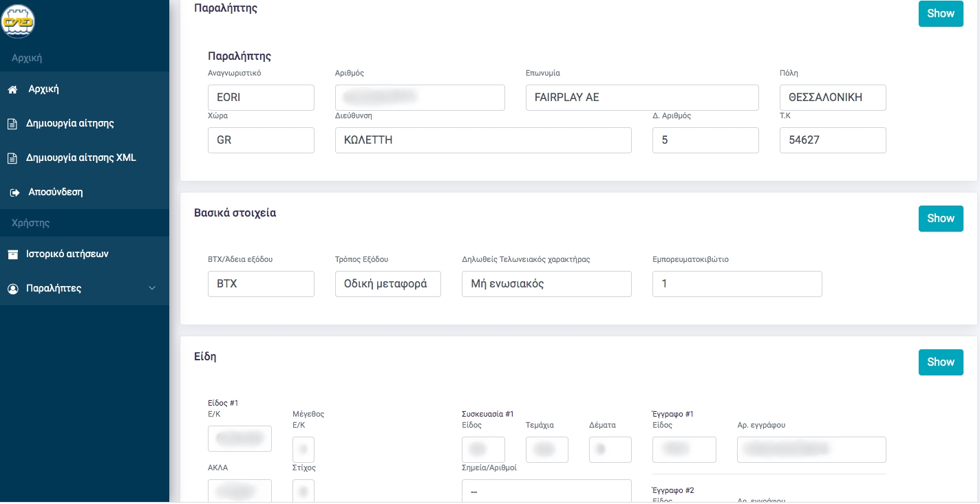
Task: Click the Επωνυμία field FAIRPLAY AE
Action: [641, 98]
